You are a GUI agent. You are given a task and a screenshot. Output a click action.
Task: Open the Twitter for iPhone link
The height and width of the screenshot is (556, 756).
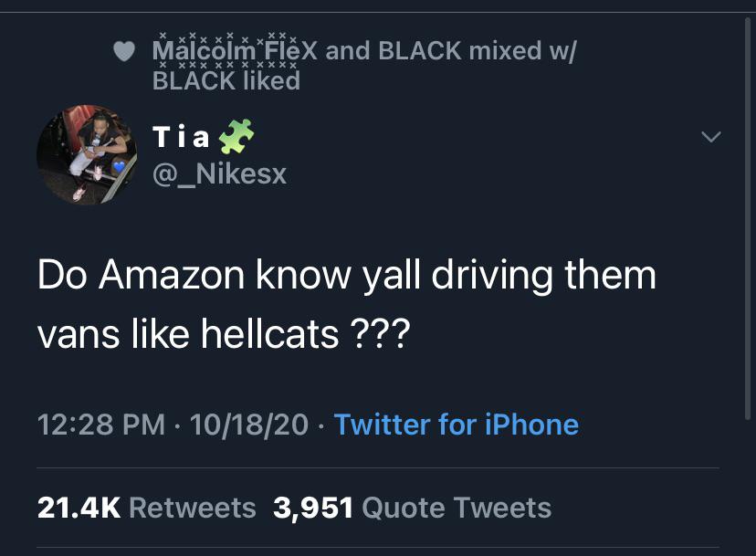click(x=456, y=425)
